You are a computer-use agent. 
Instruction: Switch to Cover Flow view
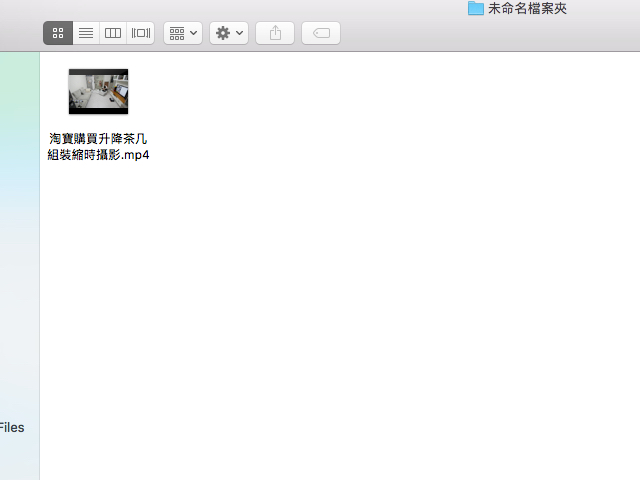pos(141,33)
